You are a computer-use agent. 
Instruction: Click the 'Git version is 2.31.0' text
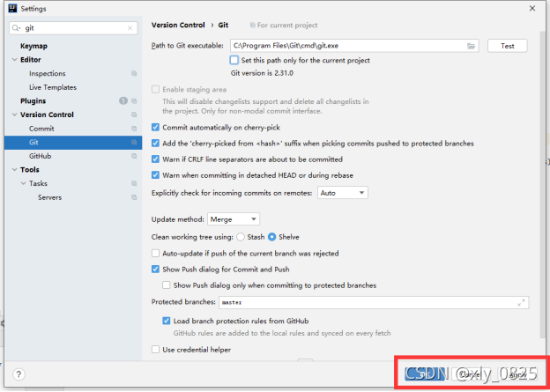click(262, 73)
